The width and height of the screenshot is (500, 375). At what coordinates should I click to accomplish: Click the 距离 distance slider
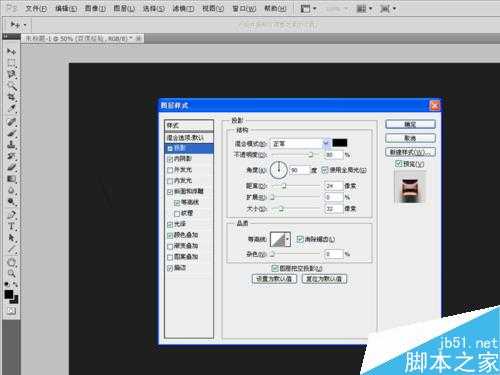tap(296, 186)
